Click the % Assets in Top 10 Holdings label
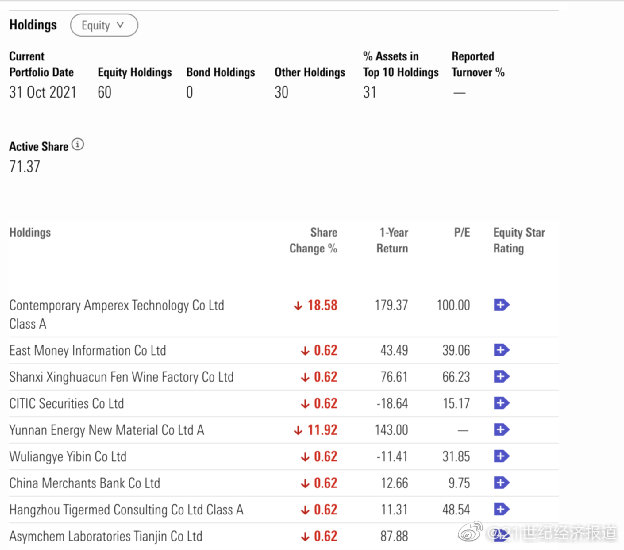 coord(401,64)
